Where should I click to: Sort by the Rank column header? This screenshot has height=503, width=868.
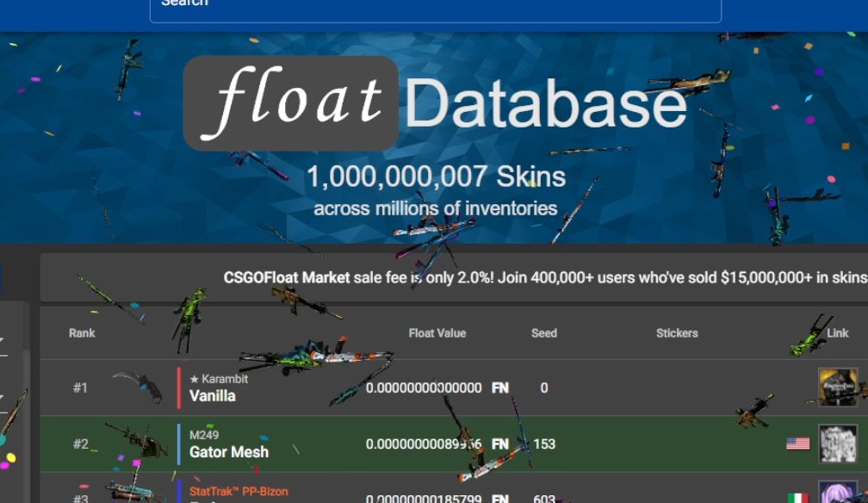[x=82, y=333]
